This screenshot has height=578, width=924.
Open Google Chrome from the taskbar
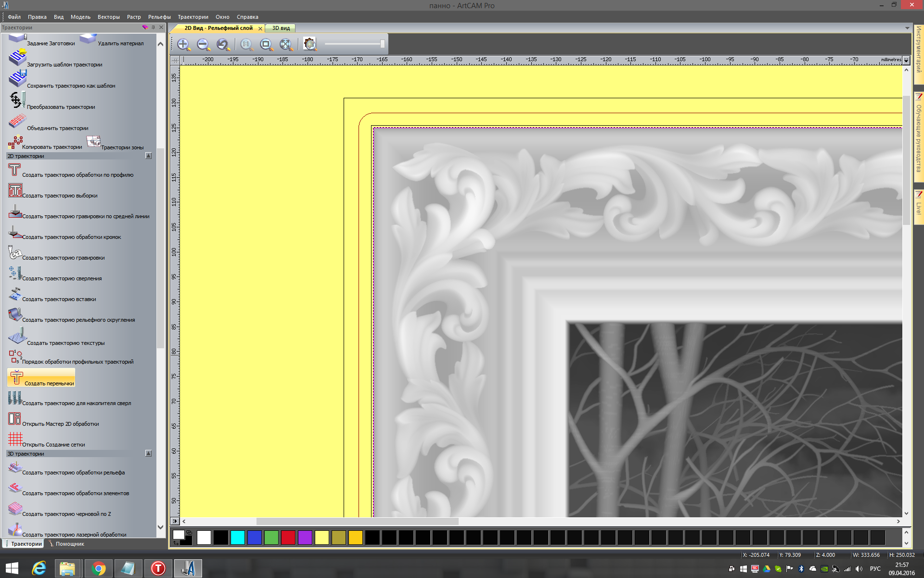98,568
